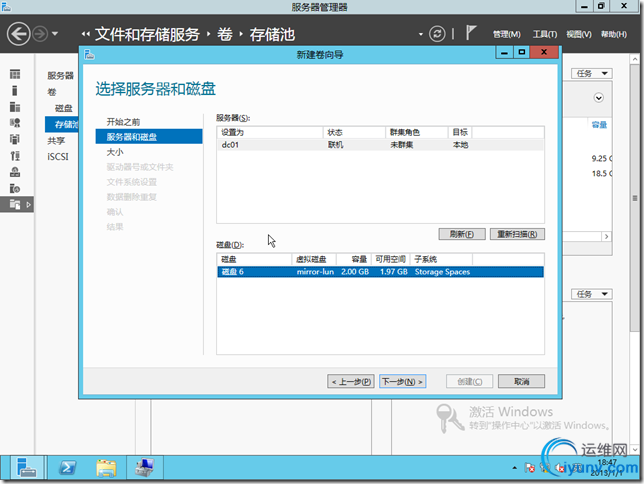
Task: Select 磁盘 in the navigation pane
Action: [64, 108]
